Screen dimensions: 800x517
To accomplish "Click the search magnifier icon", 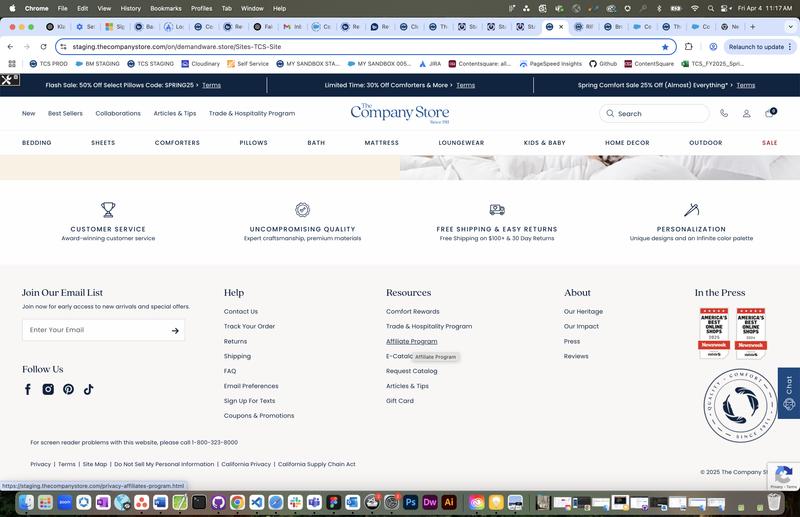I will coord(610,113).
